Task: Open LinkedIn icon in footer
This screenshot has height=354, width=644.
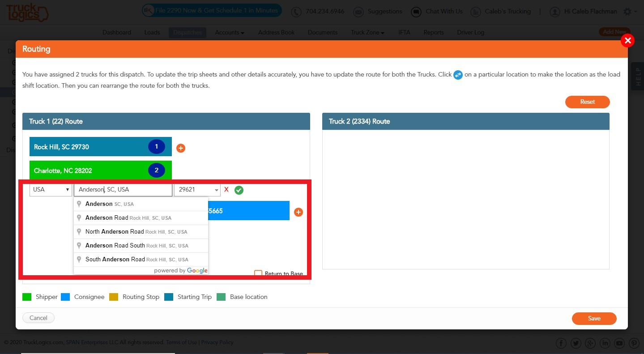Action: (605, 343)
